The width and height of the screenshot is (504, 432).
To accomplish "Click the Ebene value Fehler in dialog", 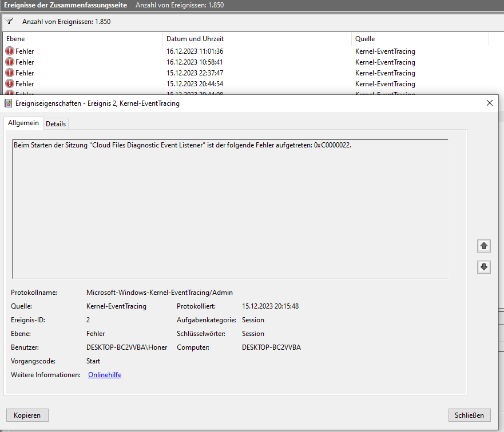I will 96,334.
